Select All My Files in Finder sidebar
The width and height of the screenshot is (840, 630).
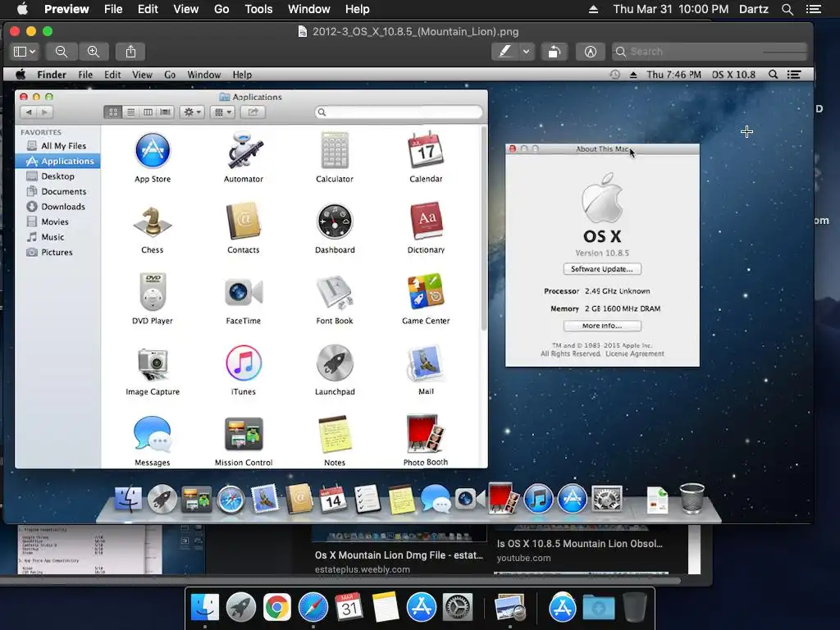click(x=57, y=146)
